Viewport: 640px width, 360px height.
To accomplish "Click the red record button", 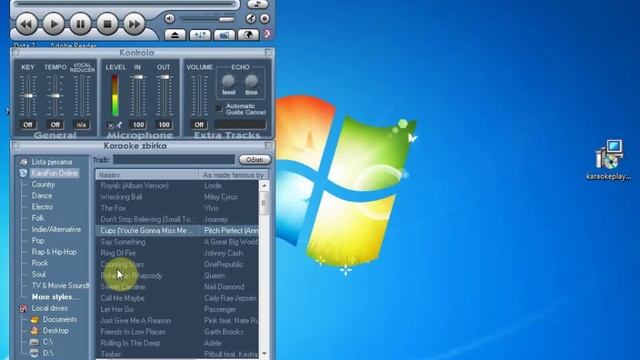I will tap(264, 18).
